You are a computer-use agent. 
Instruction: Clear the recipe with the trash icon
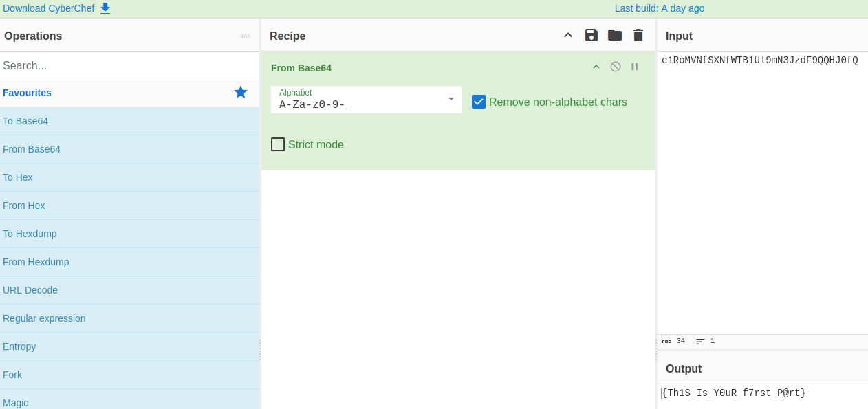[638, 35]
